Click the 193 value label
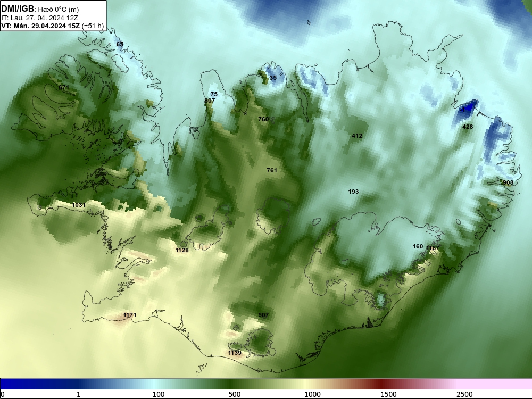The height and width of the screenshot is (399, 532). point(353,192)
